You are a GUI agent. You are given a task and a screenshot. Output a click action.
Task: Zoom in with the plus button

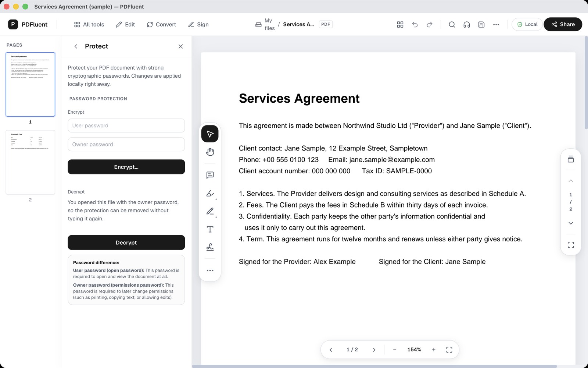pos(434,350)
